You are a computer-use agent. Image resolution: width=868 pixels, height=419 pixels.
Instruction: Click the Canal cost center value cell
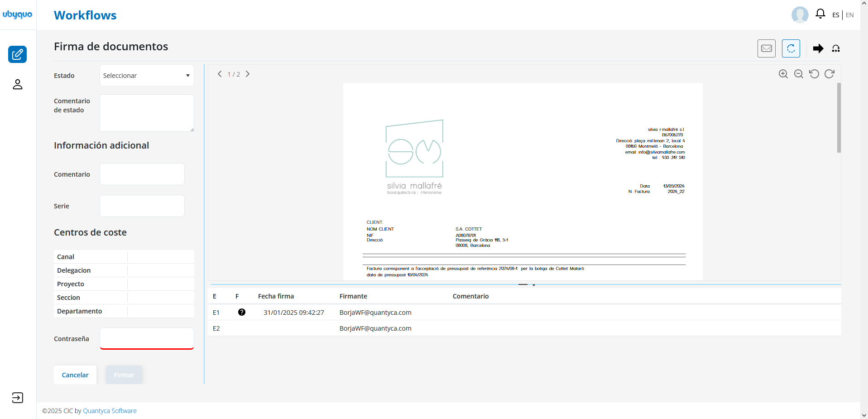point(161,257)
